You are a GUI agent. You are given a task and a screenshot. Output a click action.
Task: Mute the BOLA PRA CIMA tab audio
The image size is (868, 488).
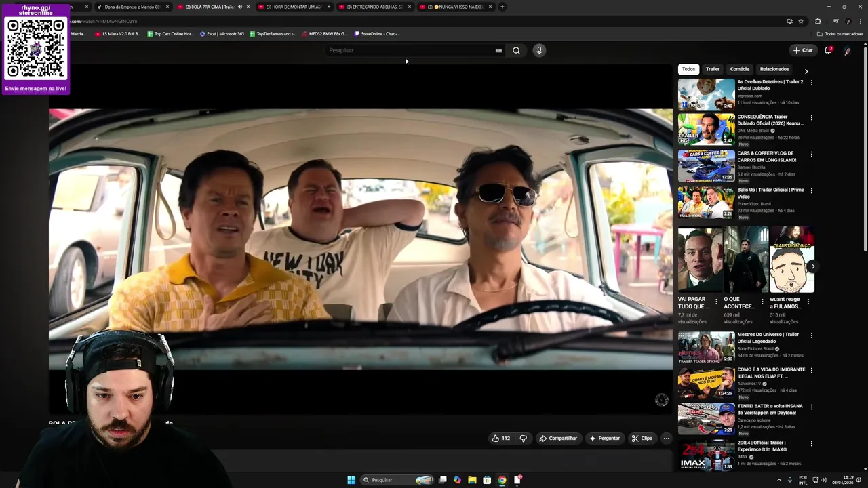[x=239, y=7]
